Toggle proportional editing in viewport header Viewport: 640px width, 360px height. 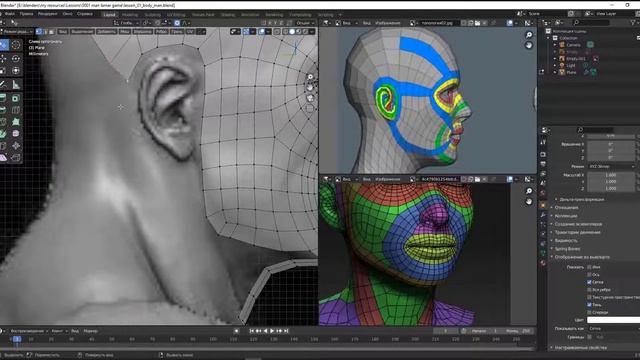pos(177,23)
